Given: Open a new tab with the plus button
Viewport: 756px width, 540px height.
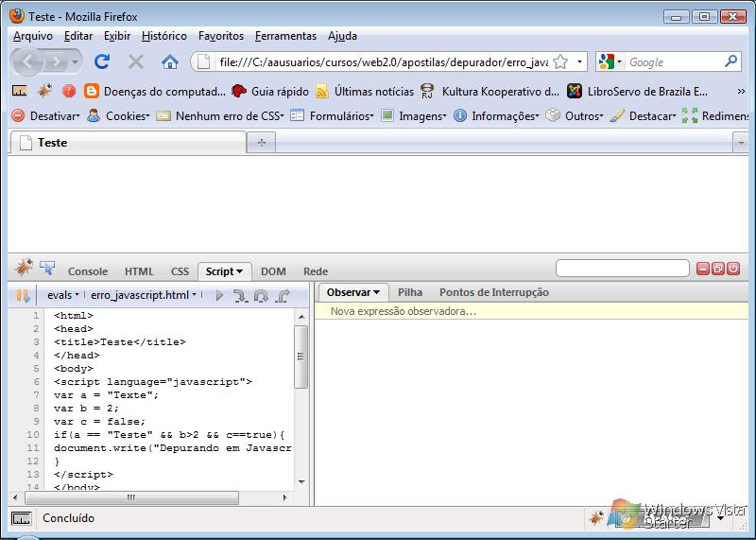Looking at the screenshot, I should (x=262, y=143).
